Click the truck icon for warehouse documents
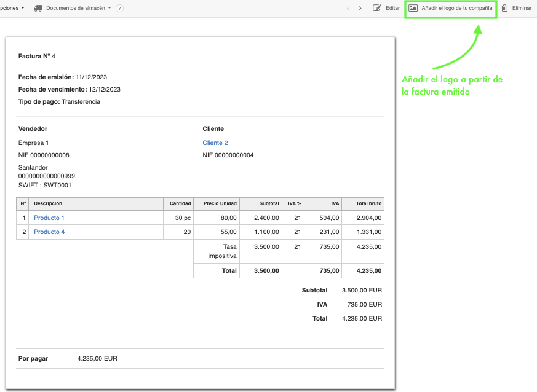 (x=38, y=9)
